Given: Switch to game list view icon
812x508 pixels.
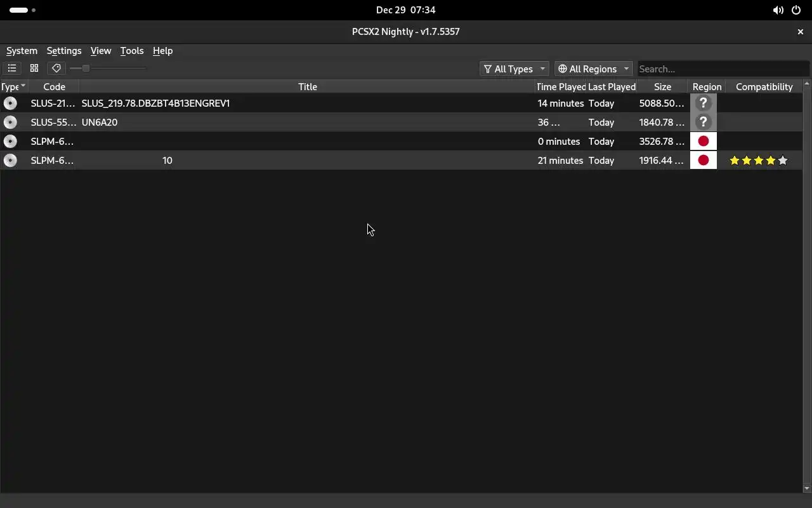Looking at the screenshot, I should click(x=12, y=68).
